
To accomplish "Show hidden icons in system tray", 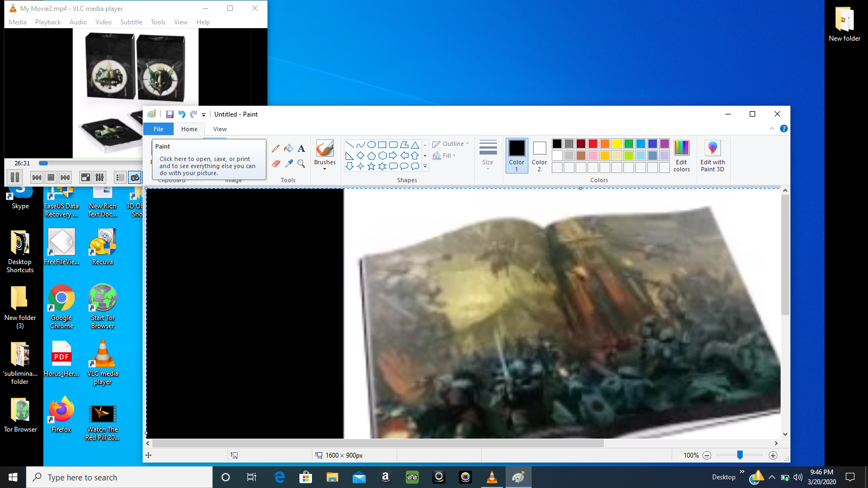I will 772,477.
